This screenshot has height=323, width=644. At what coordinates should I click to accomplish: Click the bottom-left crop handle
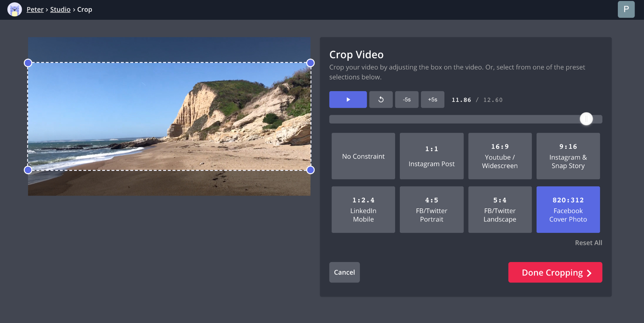coord(28,170)
